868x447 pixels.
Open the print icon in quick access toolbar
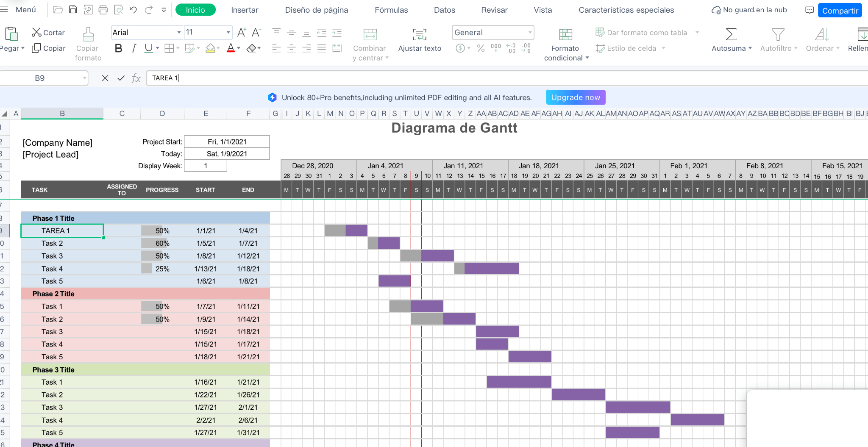(x=103, y=9)
